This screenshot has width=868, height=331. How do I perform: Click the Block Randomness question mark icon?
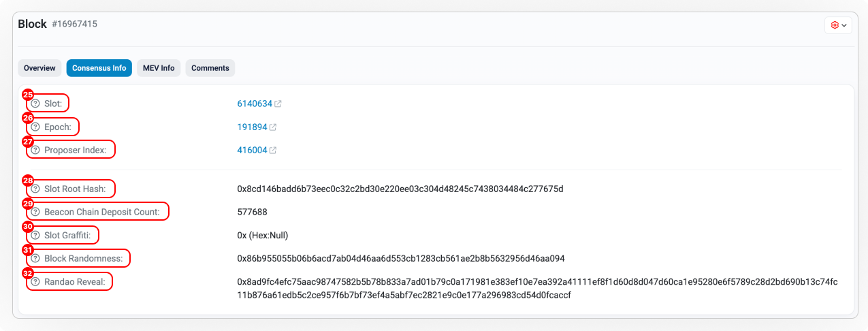coord(35,259)
